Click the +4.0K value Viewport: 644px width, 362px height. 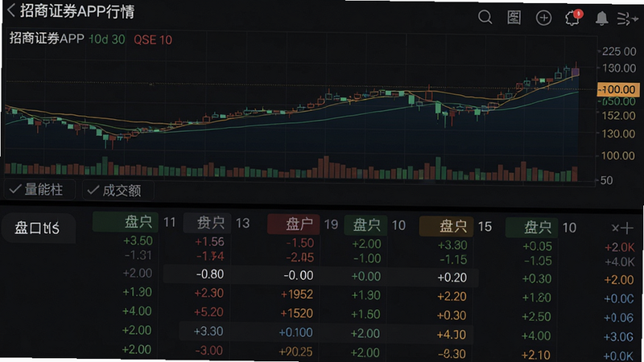click(x=619, y=262)
